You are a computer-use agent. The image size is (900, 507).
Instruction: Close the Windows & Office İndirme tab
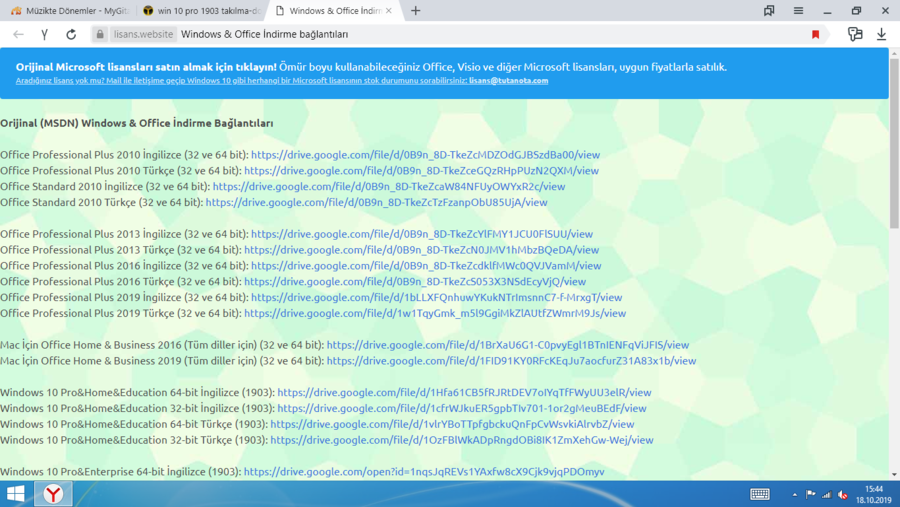click(389, 10)
